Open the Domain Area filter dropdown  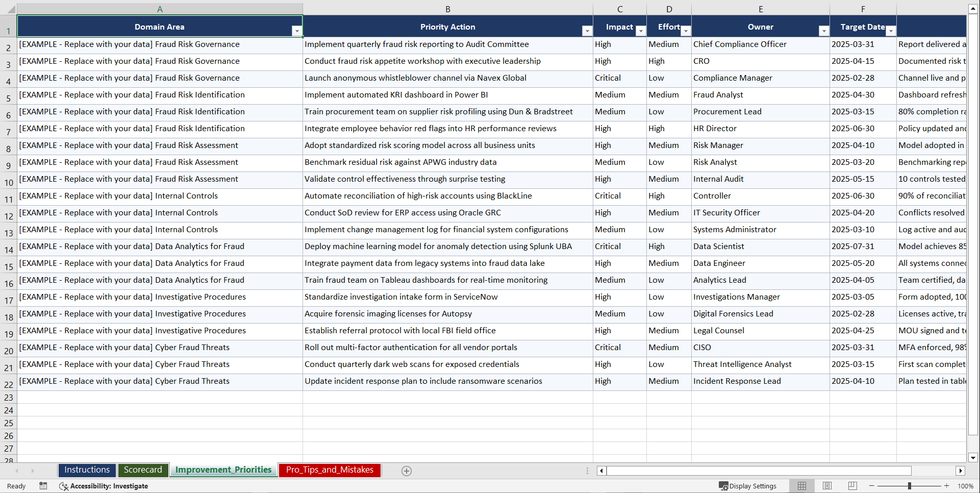[297, 31]
